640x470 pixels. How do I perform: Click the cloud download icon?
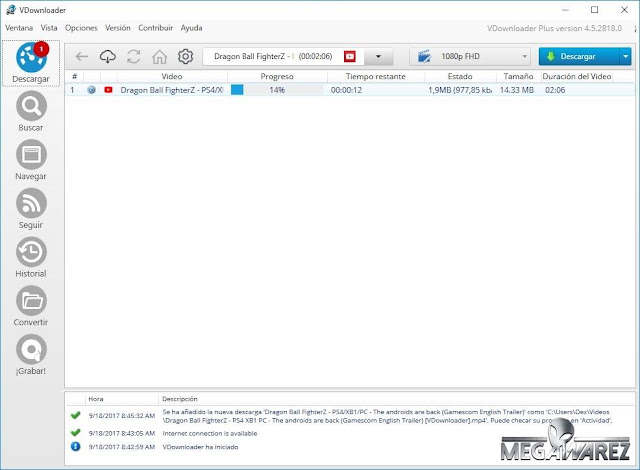tap(108, 56)
